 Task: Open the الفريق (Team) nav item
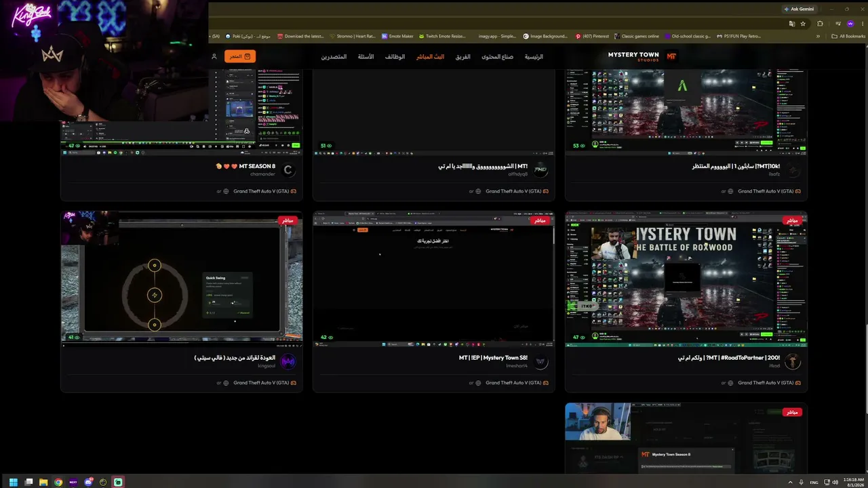point(463,56)
